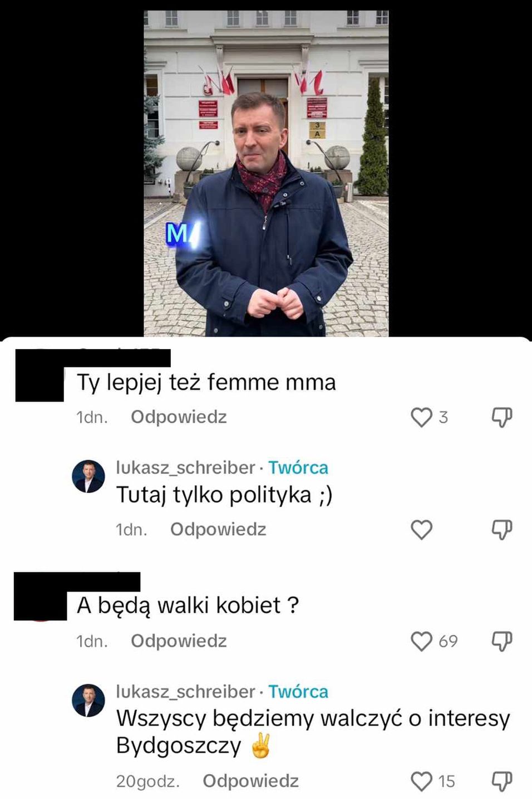Like the 'A będą walki kobiet' comment
Viewport: 532px width, 802px height.
click(421, 642)
